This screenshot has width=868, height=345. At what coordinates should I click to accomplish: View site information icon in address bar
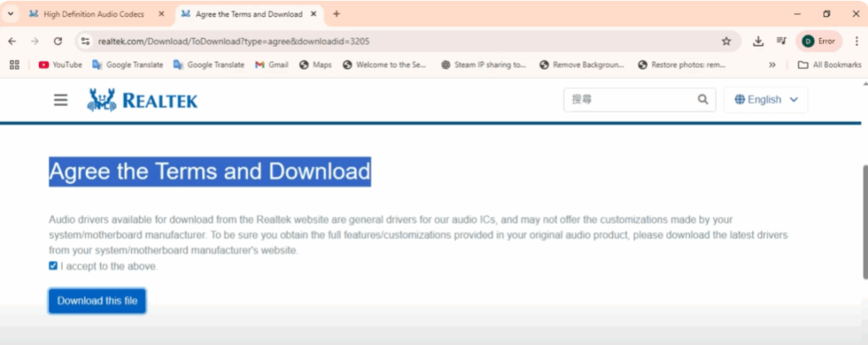(x=86, y=41)
